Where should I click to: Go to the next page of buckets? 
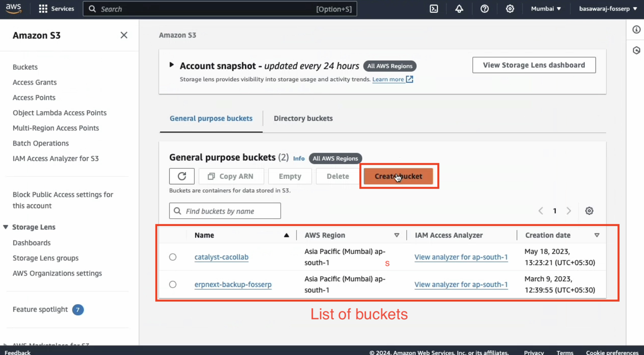tap(569, 211)
